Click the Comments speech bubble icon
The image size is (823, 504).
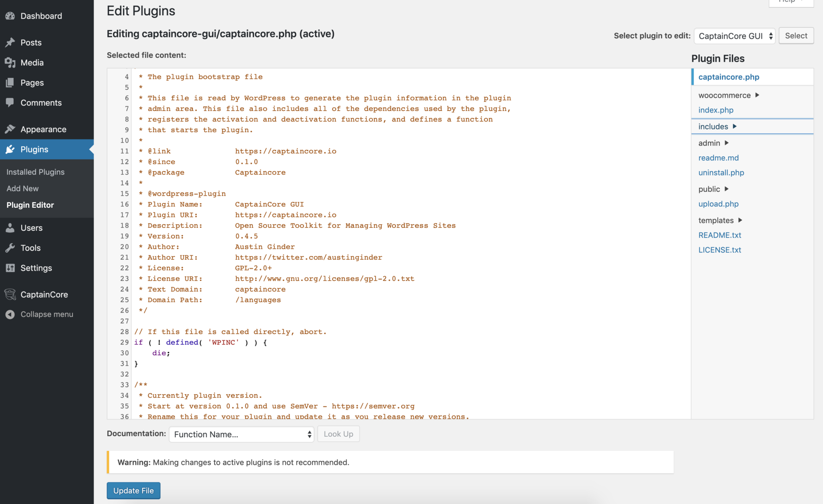[x=10, y=103]
